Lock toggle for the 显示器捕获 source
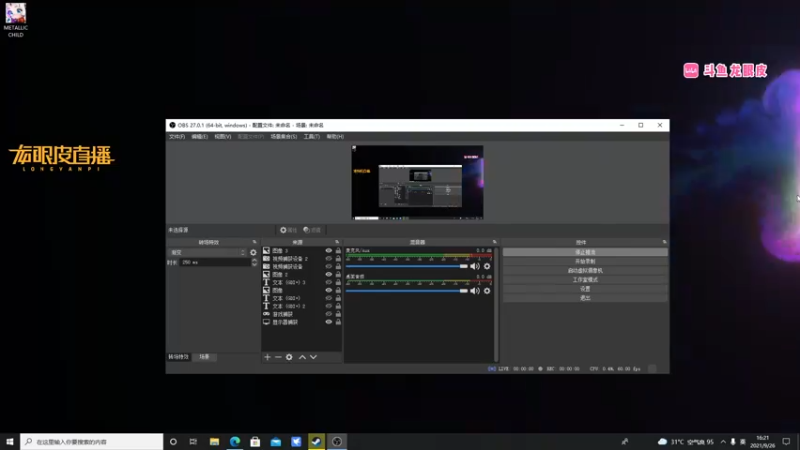This screenshot has width=800, height=450. point(338,322)
